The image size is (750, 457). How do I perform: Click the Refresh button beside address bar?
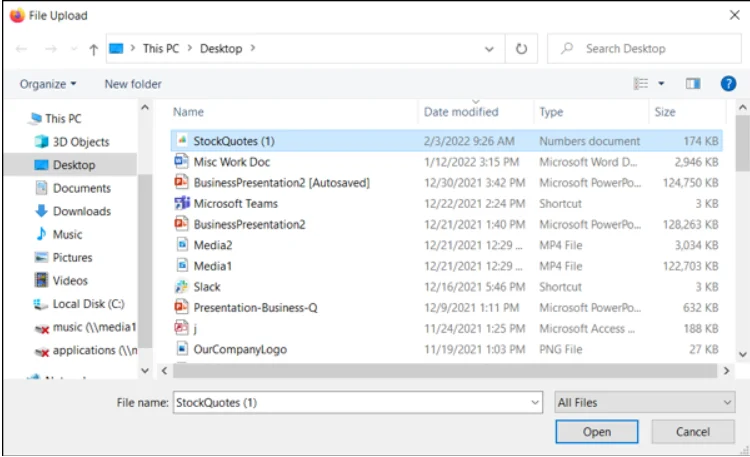[x=521, y=48]
